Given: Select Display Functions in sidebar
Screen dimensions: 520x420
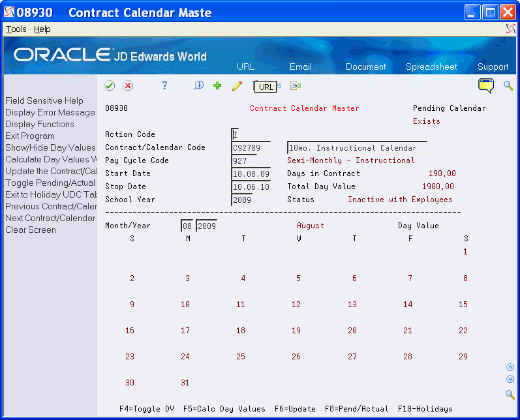Looking at the screenshot, I should 39,124.
